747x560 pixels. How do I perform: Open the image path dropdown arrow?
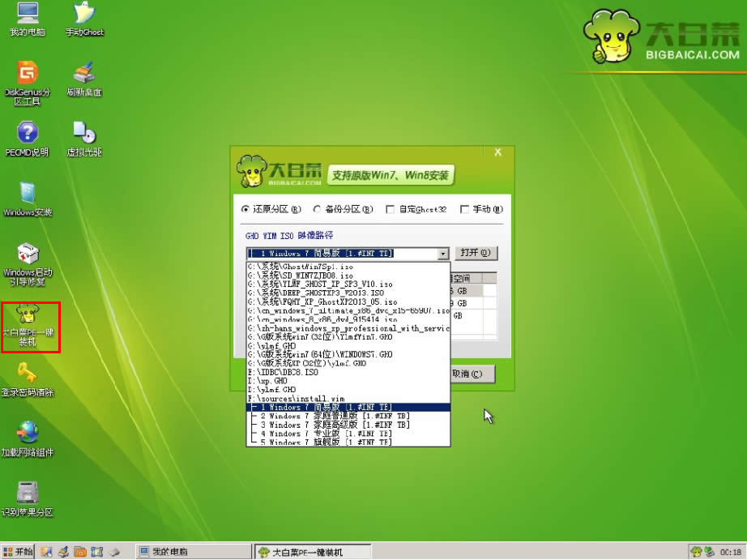[x=442, y=252]
